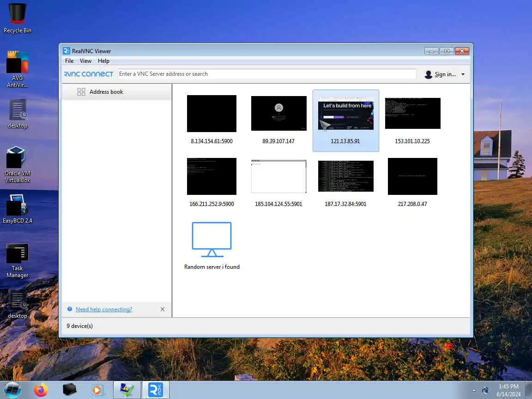Open the View menu
The image size is (532, 399).
[x=85, y=61]
